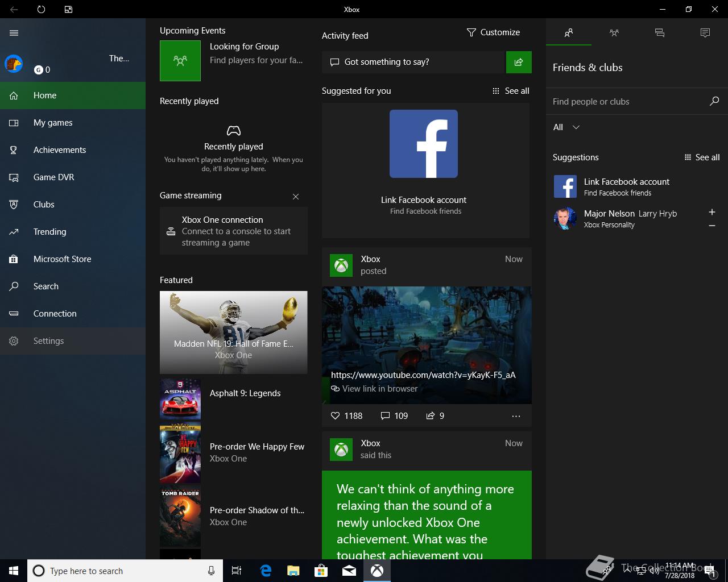Open My games section
Viewport: 728px width, 582px height.
[73, 123]
